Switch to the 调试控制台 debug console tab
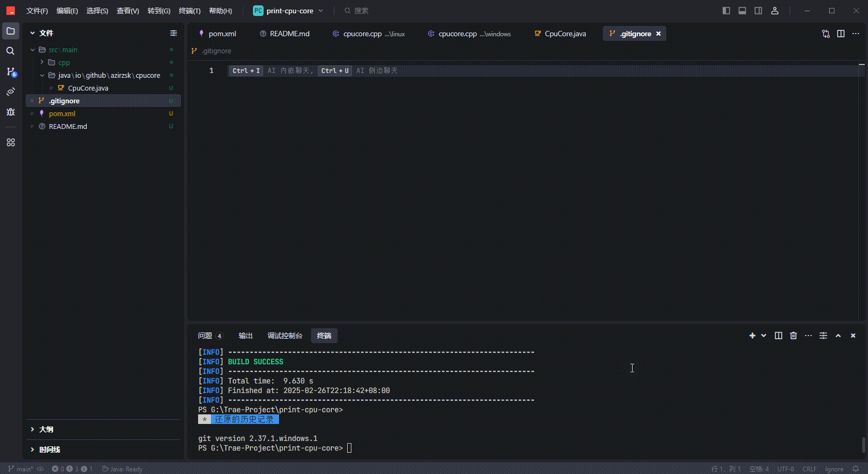The width and height of the screenshot is (868, 474). click(x=285, y=336)
